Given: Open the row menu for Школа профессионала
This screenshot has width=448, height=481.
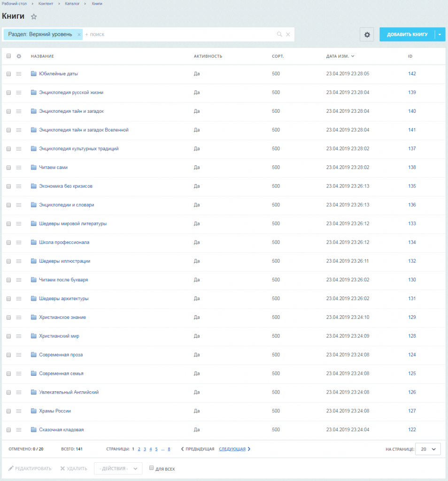Looking at the screenshot, I should click(x=19, y=242).
